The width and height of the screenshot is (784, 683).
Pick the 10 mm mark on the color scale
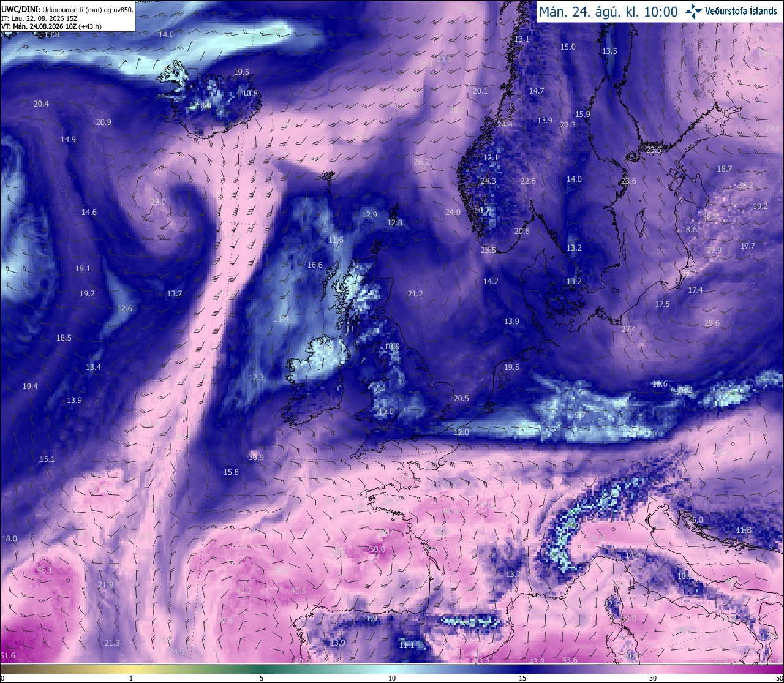click(x=392, y=678)
